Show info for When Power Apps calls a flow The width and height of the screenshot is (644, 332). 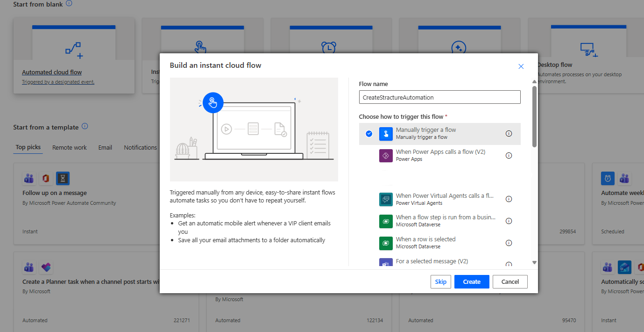pyautogui.click(x=509, y=156)
